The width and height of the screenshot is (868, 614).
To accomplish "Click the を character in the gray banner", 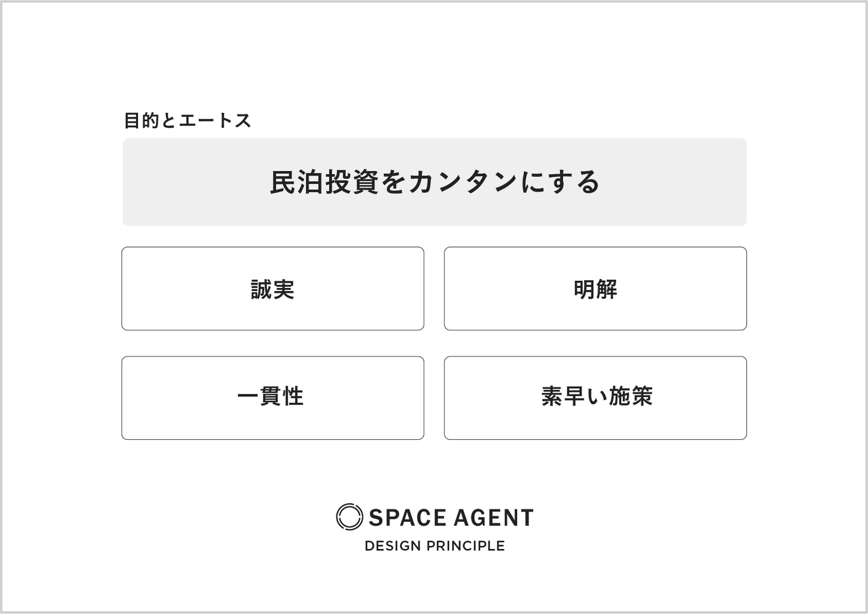I will [x=393, y=182].
